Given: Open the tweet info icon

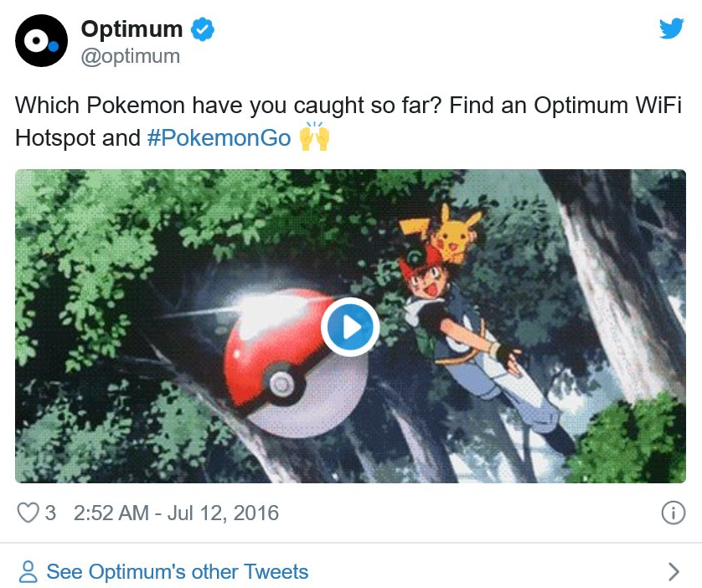Looking at the screenshot, I should pos(673,513).
